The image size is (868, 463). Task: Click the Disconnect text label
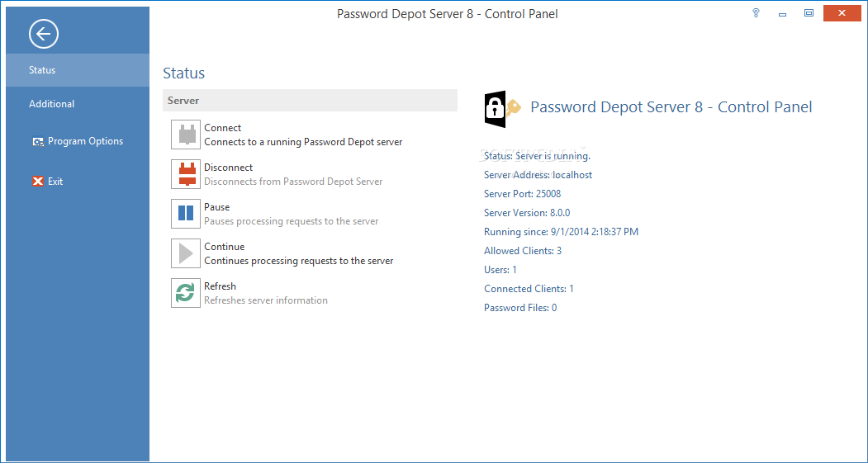pos(228,167)
